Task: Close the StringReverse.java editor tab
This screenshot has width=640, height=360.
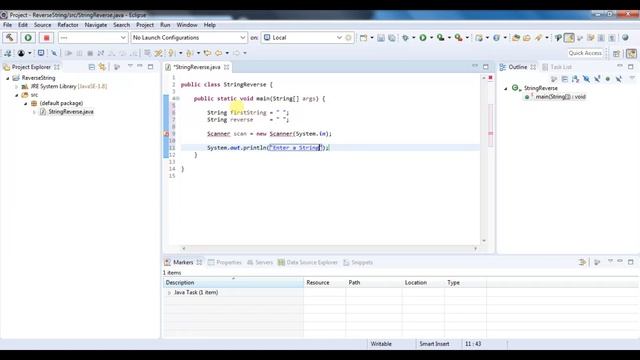Action: (x=226, y=67)
